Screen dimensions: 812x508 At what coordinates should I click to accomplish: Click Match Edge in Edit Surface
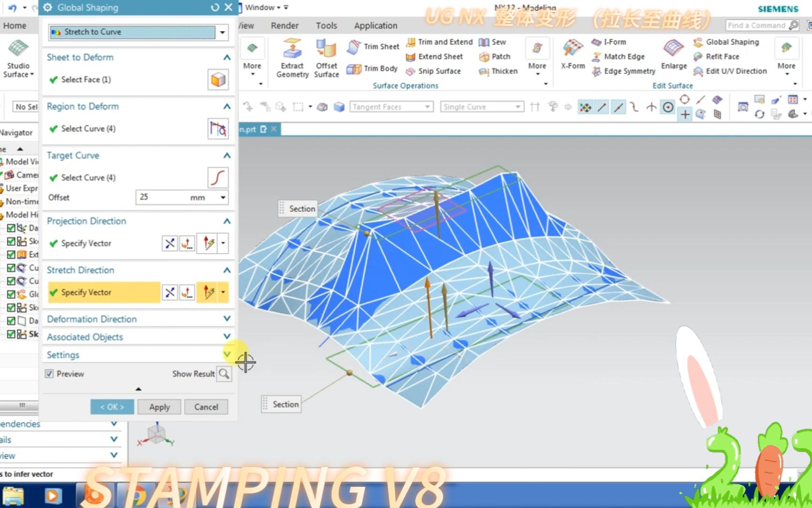(618, 56)
